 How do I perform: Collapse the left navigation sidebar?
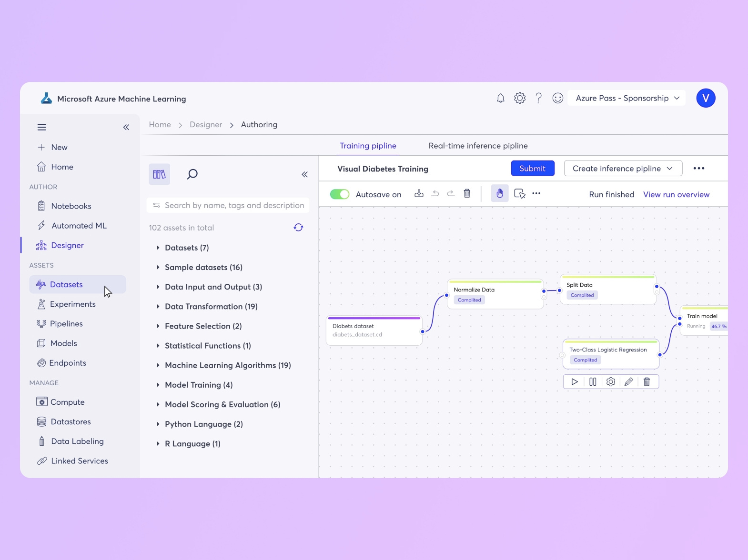126,127
